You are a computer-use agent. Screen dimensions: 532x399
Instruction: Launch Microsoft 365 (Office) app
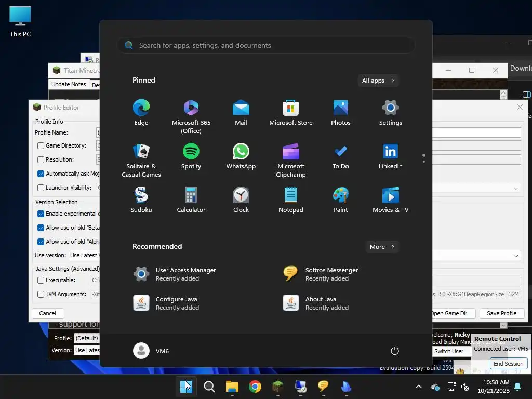(191, 117)
